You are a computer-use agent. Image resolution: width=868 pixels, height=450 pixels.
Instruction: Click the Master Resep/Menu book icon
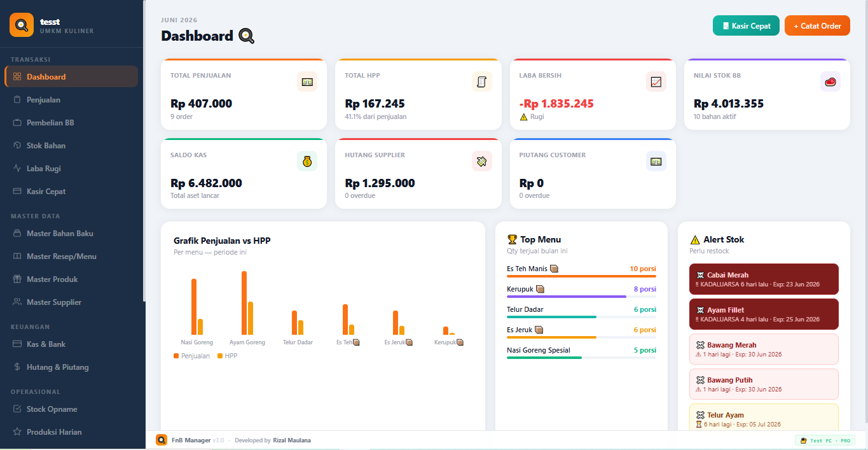(x=17, y=257)
